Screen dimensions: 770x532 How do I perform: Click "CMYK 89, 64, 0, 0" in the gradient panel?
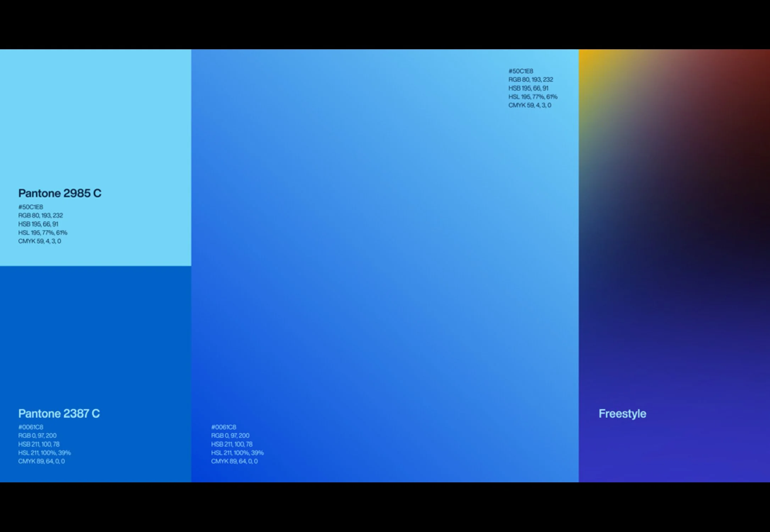coord(235,461)
